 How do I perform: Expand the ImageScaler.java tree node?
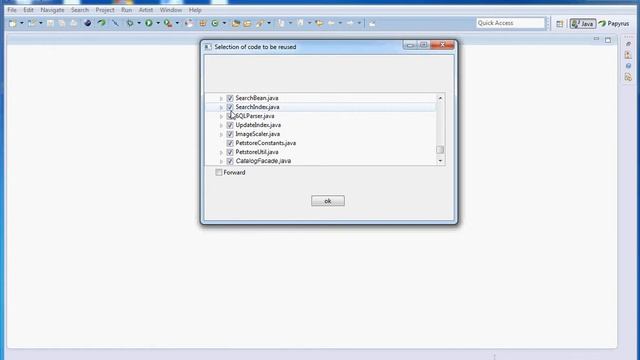pyautogui.click(x=221, y=134)
